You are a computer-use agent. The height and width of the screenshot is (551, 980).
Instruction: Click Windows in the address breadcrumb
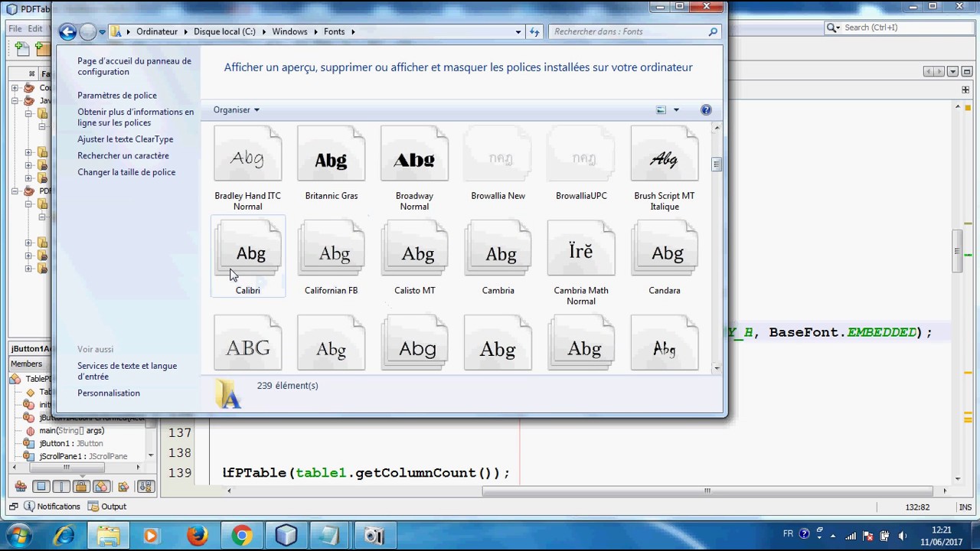point(289,31)
